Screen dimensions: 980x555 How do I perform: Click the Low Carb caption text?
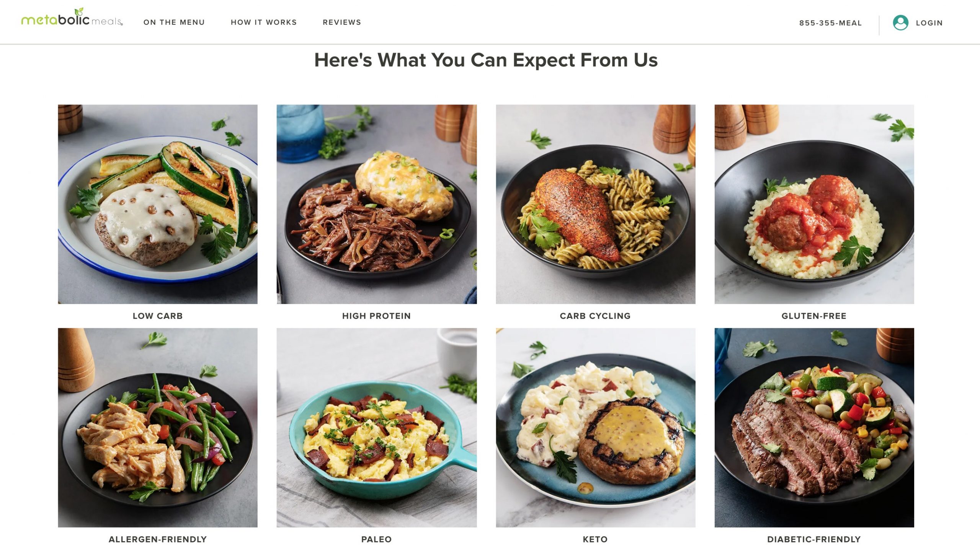click(158, 316)
